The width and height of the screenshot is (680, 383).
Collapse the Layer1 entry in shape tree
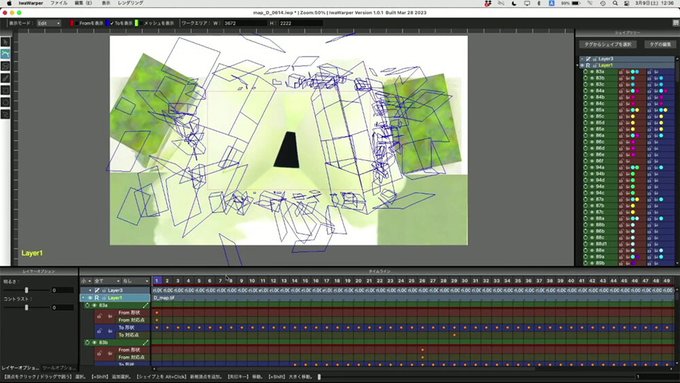coord(582,65)
